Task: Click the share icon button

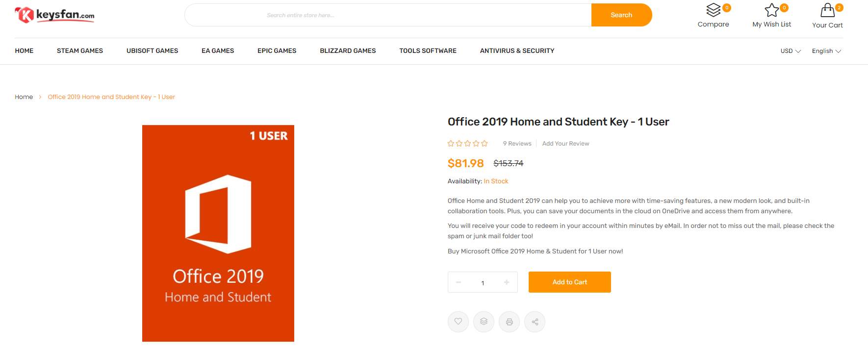Action: coord(535,322)
